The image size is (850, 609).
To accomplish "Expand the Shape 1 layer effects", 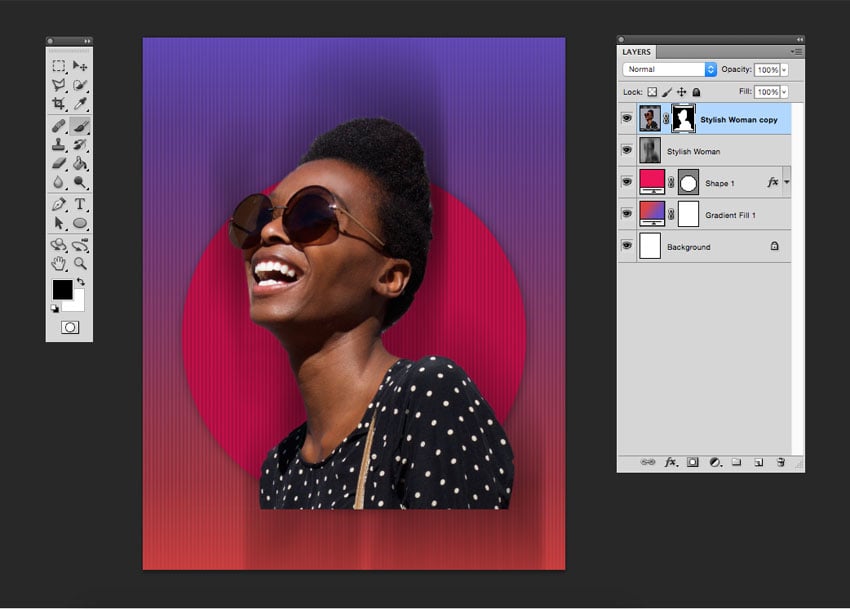I will pyautogui.click(x=787, y=182).
